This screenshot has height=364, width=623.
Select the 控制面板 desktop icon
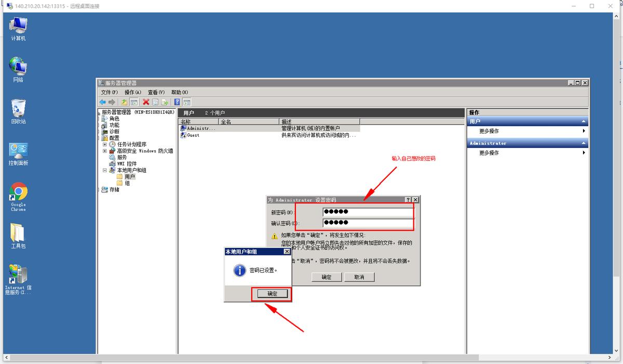click(18, 154)
